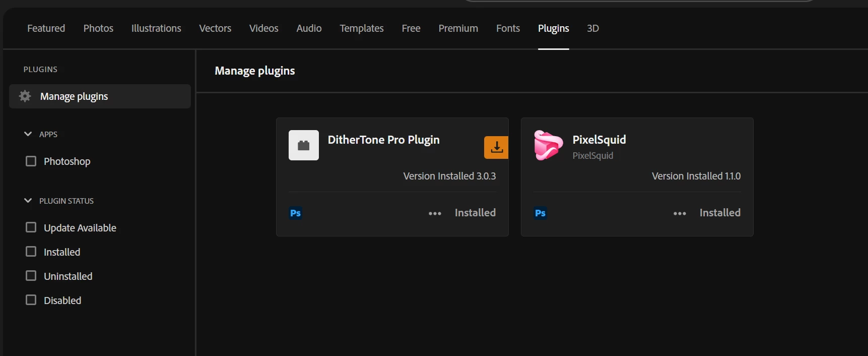Select Manage plugins in the sidebar
Viewport: 868px width, 356px height.
point(100,96)
